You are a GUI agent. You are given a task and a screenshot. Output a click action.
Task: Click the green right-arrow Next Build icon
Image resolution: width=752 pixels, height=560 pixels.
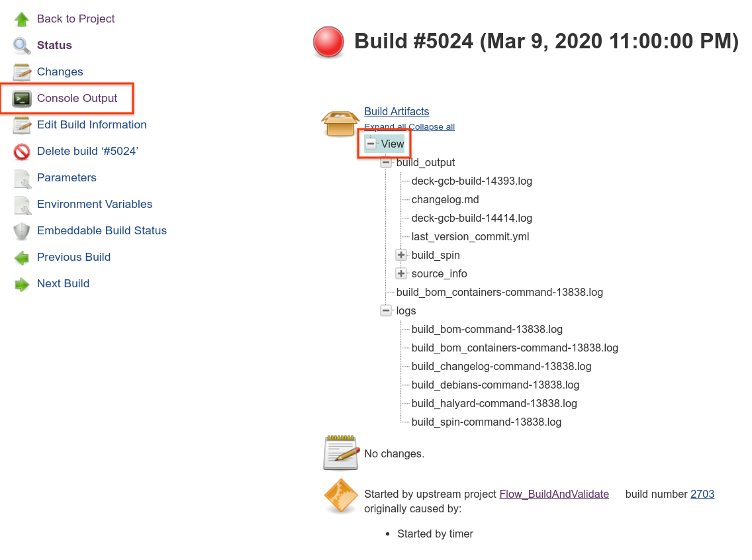[x=22, y=285]
